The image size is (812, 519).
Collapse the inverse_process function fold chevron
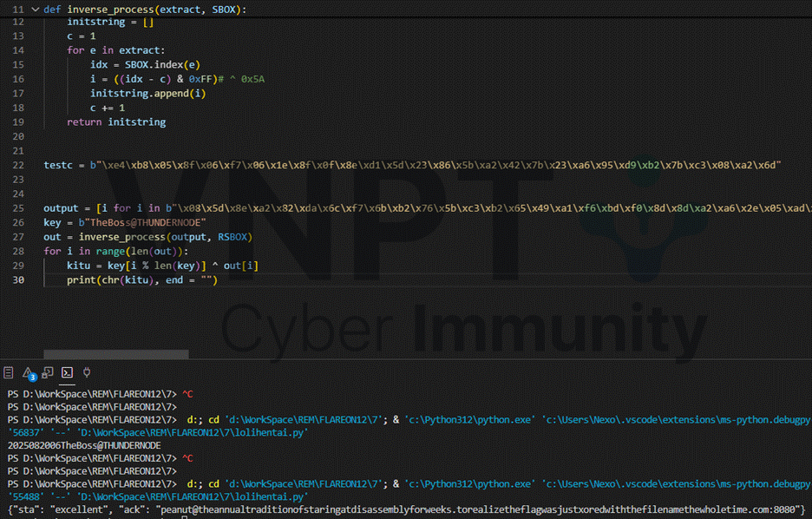pos(34,9)
